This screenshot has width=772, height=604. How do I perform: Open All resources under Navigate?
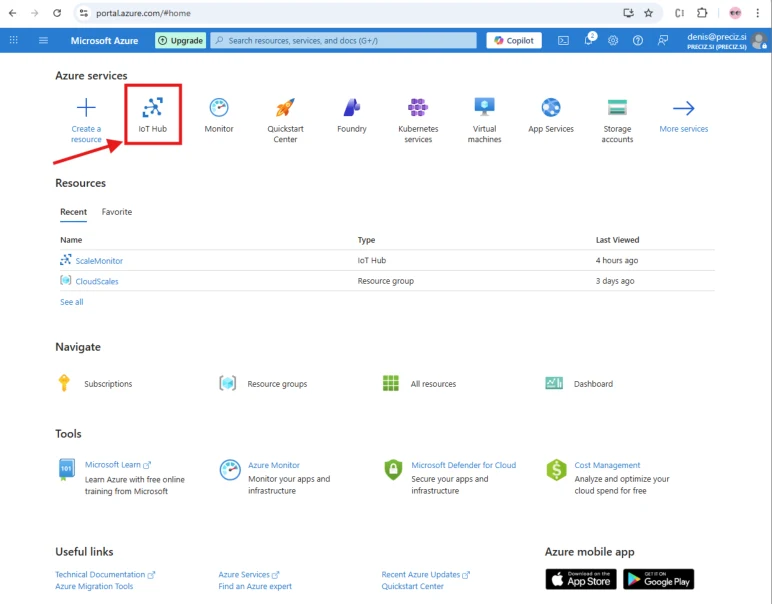419,383
